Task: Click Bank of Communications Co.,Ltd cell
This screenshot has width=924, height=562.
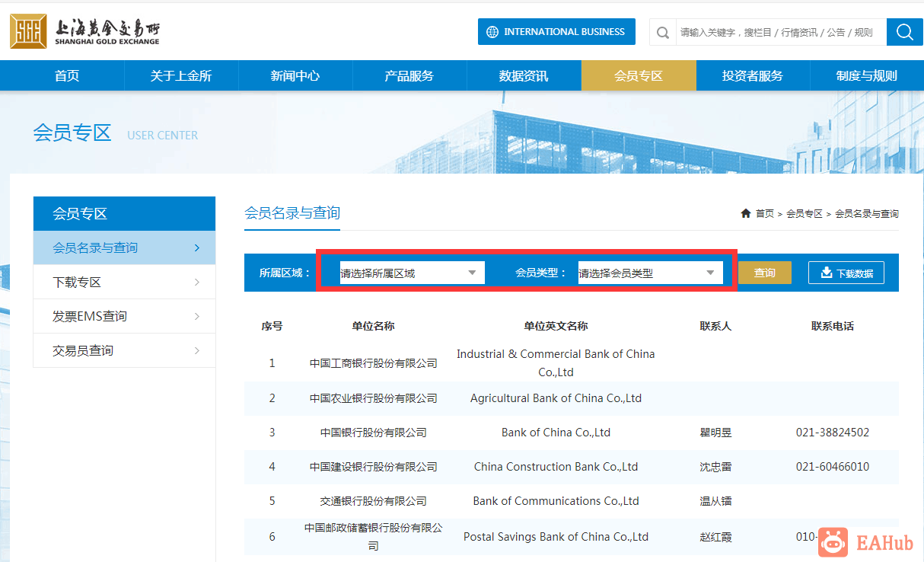Action: (556, 501)
